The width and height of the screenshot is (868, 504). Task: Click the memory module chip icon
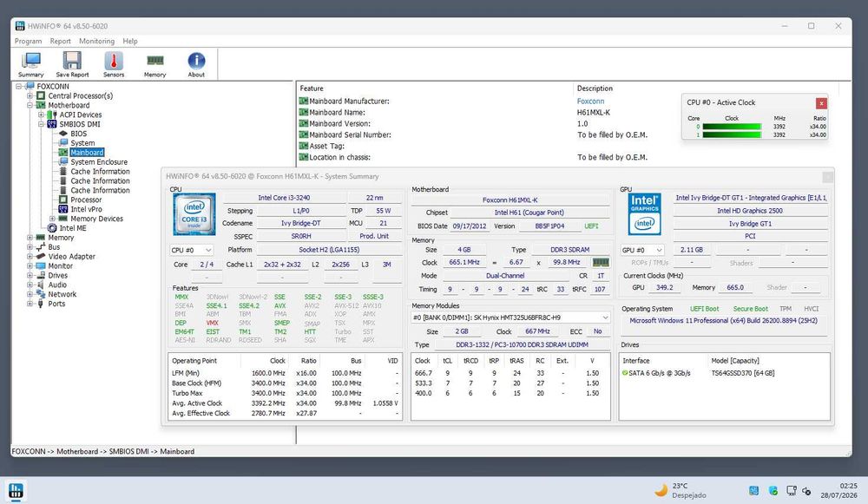coord(601,262)
